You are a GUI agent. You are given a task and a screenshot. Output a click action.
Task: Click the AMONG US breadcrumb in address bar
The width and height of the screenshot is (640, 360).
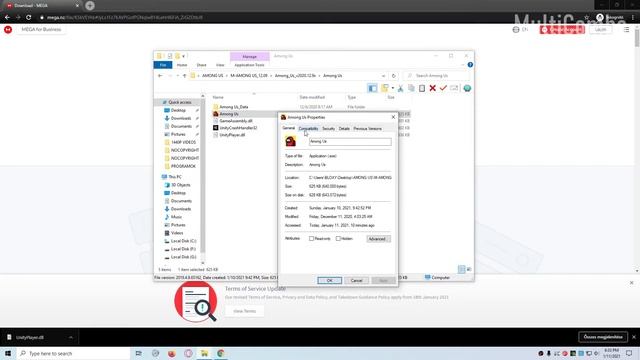(x=212, y=76)
